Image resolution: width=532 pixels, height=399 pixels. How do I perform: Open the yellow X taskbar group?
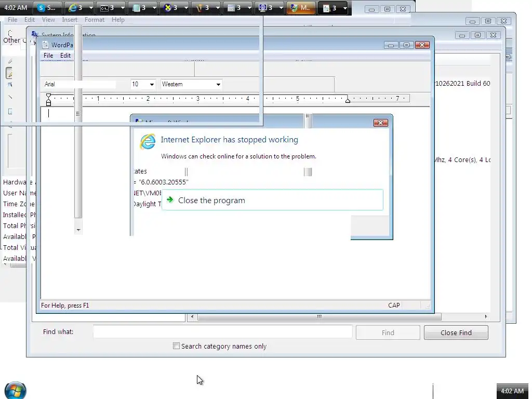click(x=174, y=8)
